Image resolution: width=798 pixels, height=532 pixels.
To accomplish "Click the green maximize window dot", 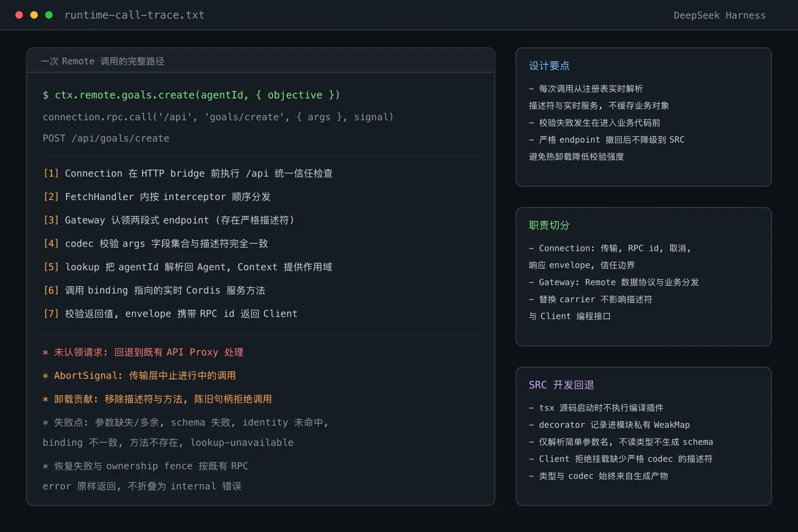I will coord(49,15).
